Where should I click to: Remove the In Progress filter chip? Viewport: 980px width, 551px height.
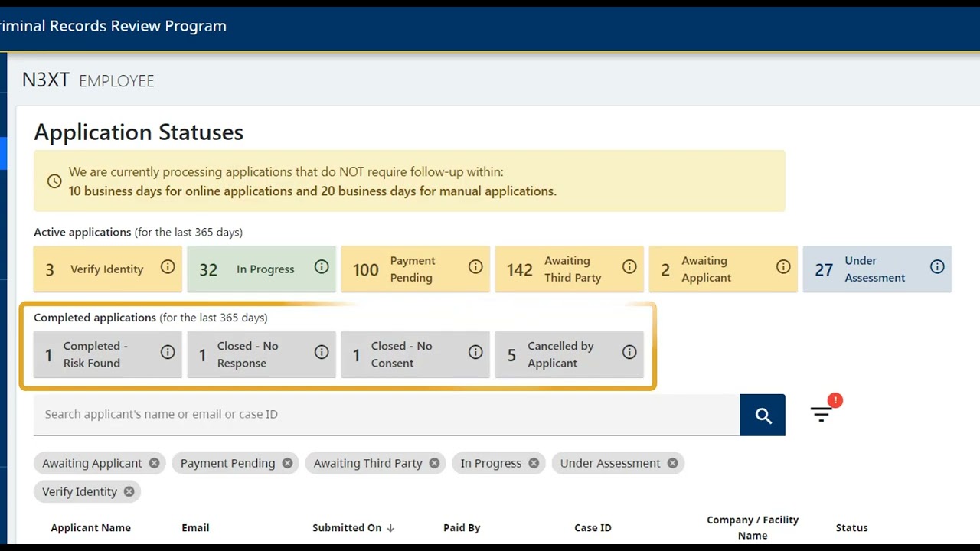534,463
